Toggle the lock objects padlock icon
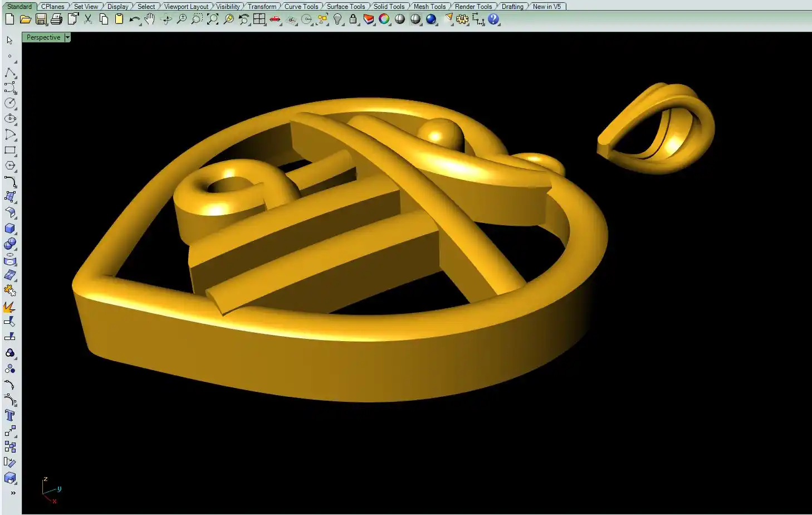The width and height of the screenshot is (812, 515). click(x=353, y=20)
